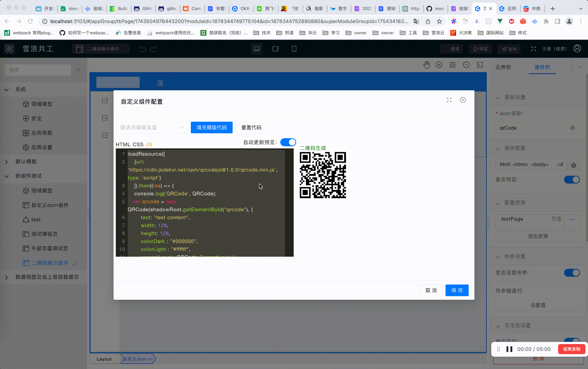This screenshot has width=588, height=369.
Task: Open the 自定义dom组件 tree item
Action: click(x=50, y=205)
